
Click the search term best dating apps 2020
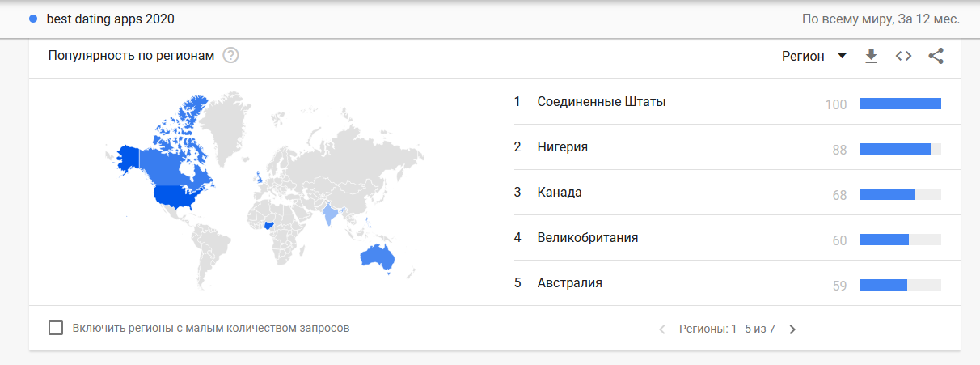111,19
